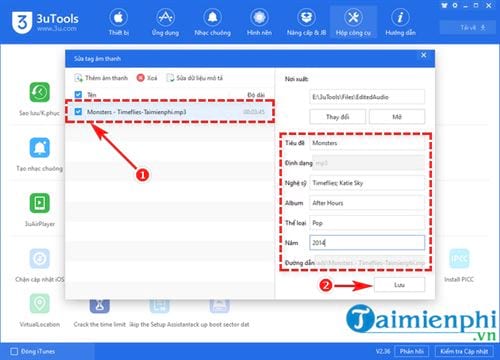500x360 pixels.
Task: Click the 3uTools logo
Action: (45, 22)
